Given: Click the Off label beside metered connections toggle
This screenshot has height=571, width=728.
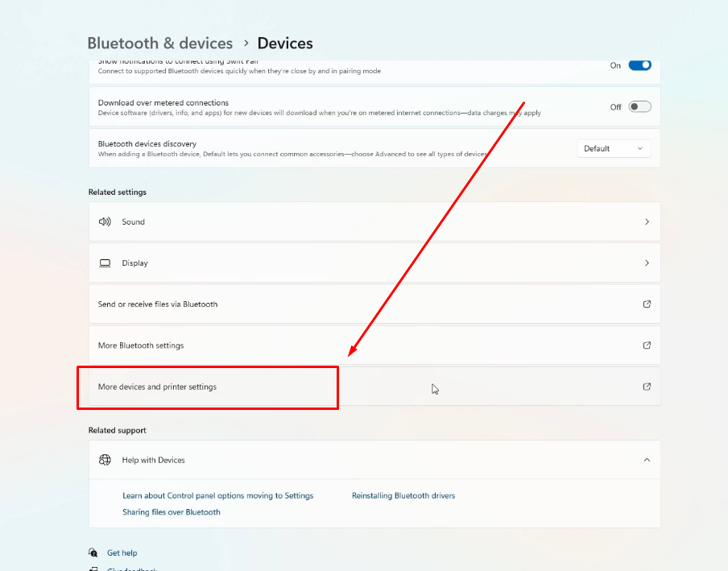Looking at the screenshot, I should [615, 107].
